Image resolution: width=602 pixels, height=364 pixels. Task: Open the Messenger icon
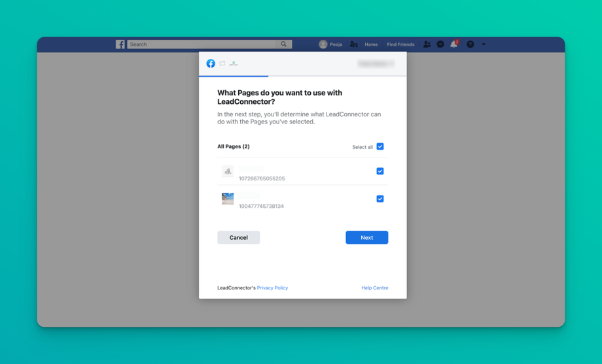[440, 44]
